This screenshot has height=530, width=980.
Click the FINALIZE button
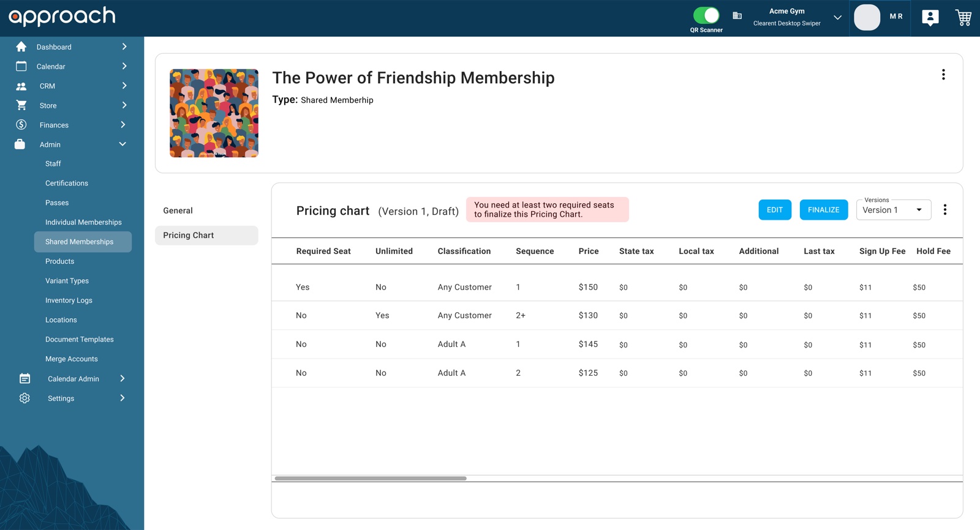(x=824, y=210)
